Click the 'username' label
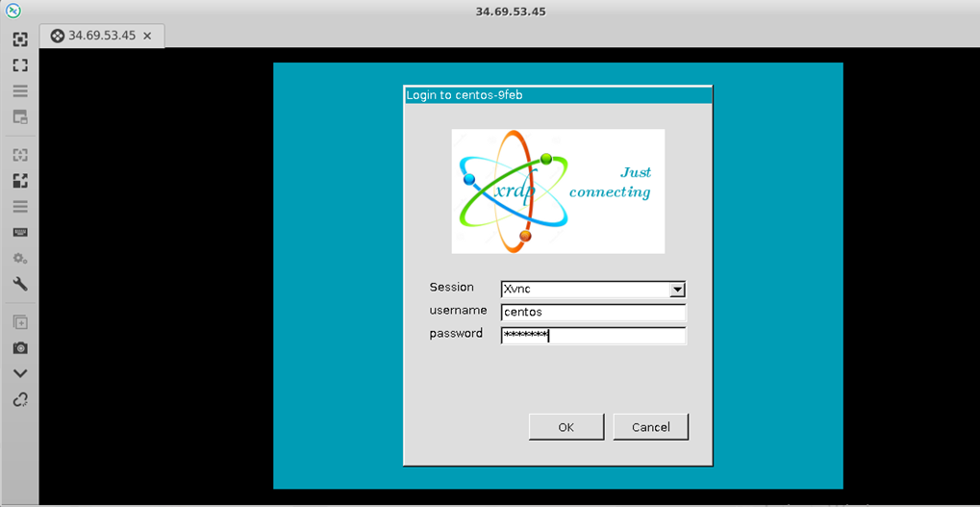980x507 pixels. coord(458,310)
